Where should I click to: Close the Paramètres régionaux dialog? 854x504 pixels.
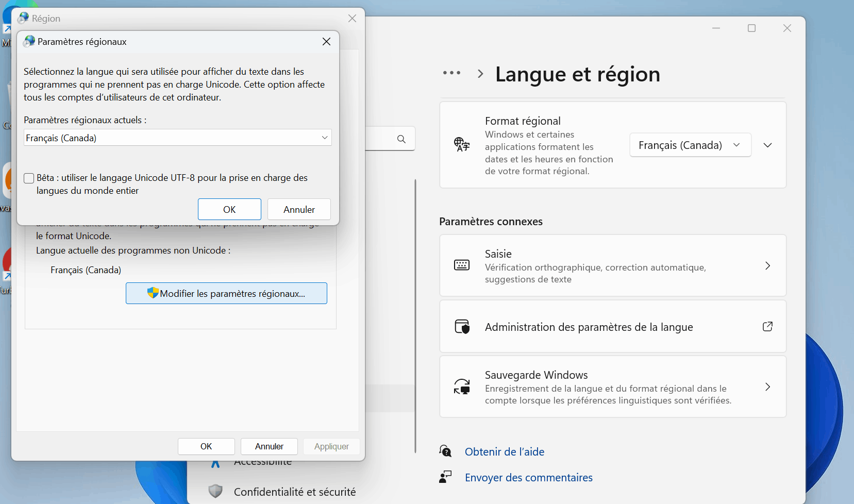point(326,42)
